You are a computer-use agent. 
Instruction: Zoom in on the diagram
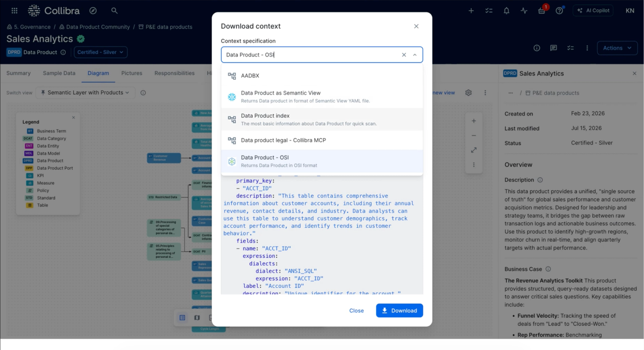point(474,121)
